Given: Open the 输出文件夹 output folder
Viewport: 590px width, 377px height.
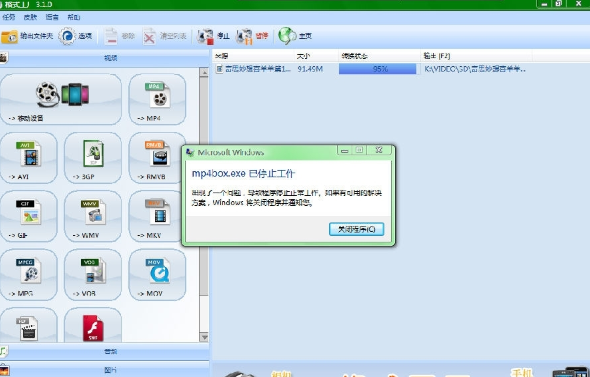Looking at the screenshot, I should (x=26, y=36).
